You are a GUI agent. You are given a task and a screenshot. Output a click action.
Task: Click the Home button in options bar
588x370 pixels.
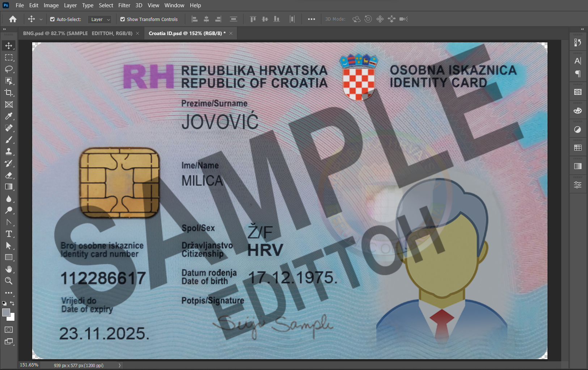point(13,19)
